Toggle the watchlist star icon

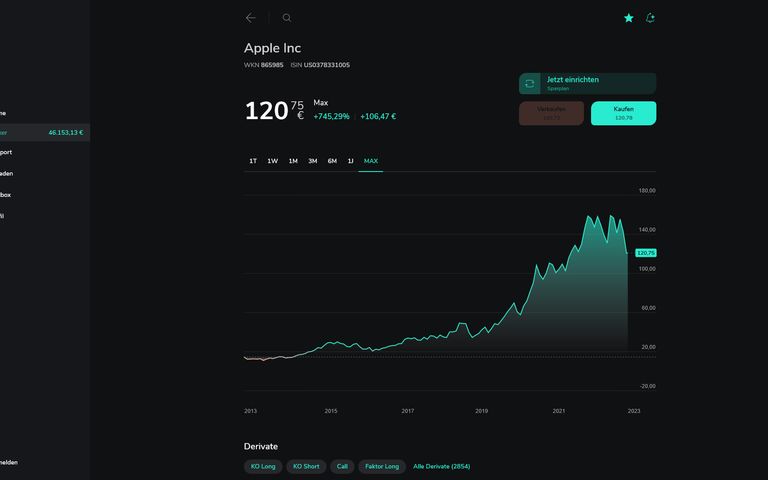[x=629, y=18]
